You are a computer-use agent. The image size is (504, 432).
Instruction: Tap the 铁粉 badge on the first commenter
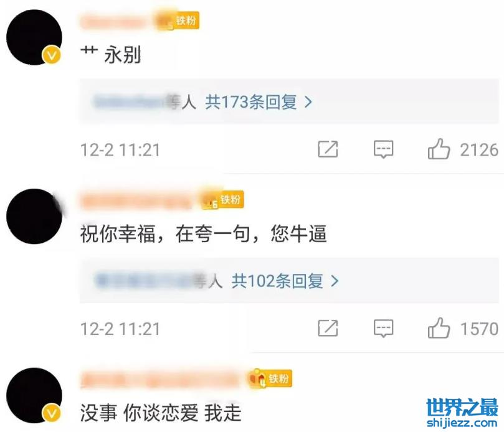pos(178,21)
